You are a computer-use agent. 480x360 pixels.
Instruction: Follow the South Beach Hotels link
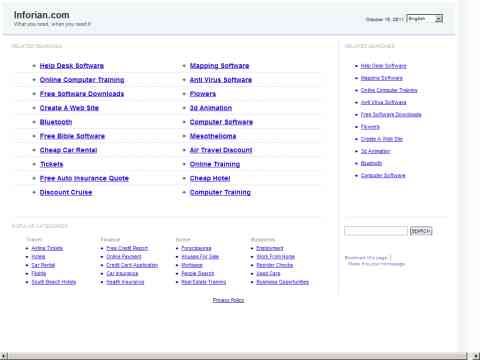tap(53, 282)
